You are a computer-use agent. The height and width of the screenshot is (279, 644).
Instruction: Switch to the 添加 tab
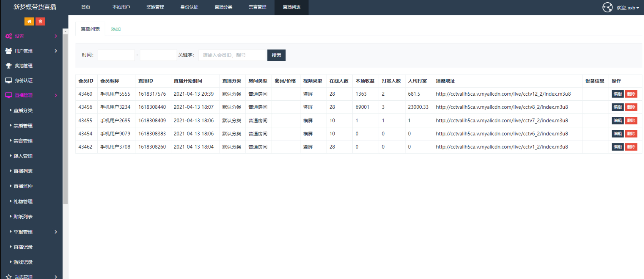point(116,29)
